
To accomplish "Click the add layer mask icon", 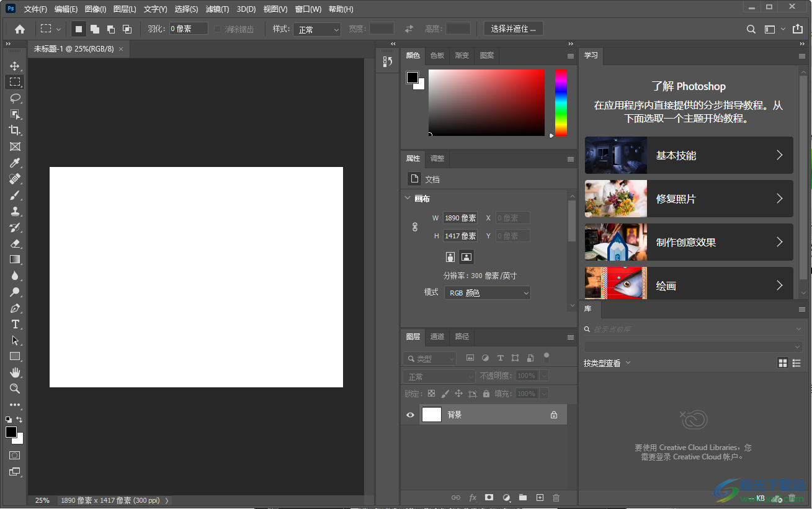I will tap(489, 498).
